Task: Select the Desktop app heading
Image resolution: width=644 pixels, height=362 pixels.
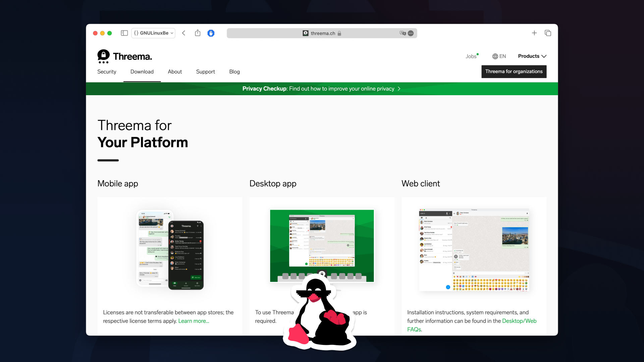Action: (x=273, y=184)
